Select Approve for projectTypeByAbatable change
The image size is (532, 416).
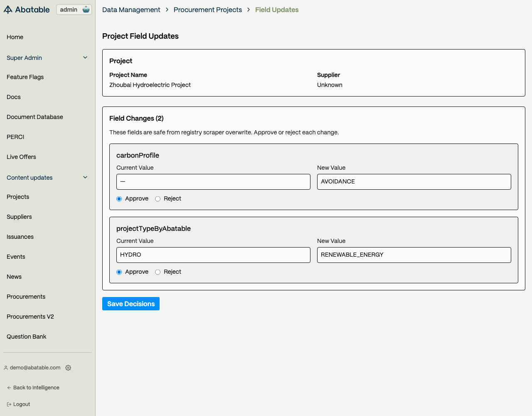[119, 272]
